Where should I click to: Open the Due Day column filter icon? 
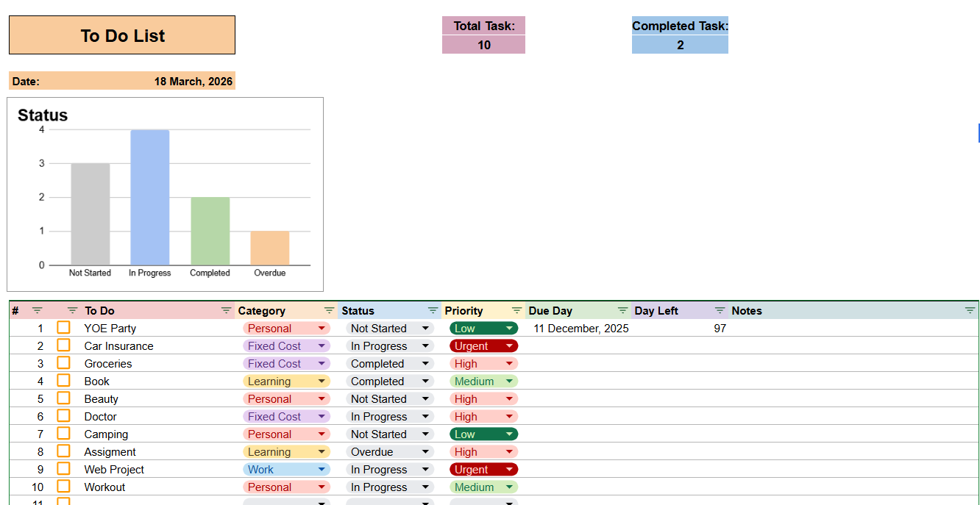coord(623,311)
